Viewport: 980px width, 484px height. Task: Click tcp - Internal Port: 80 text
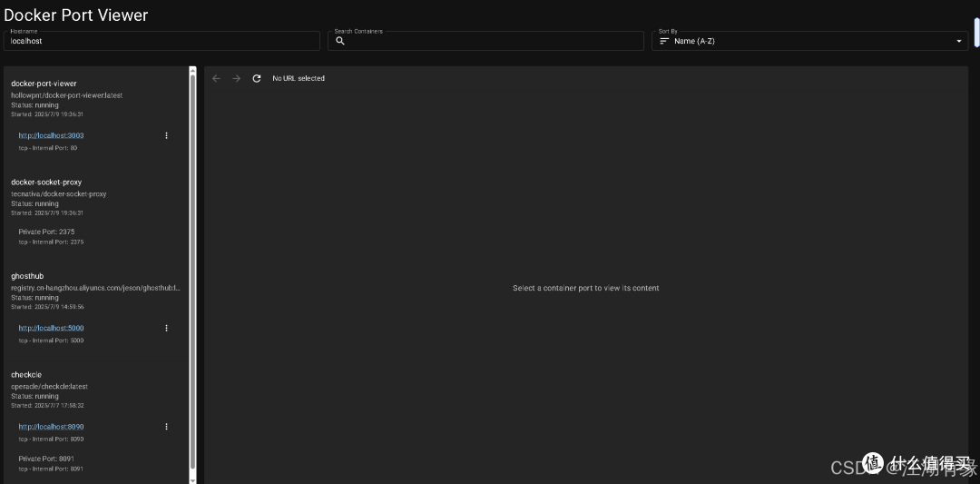point(48,148)
